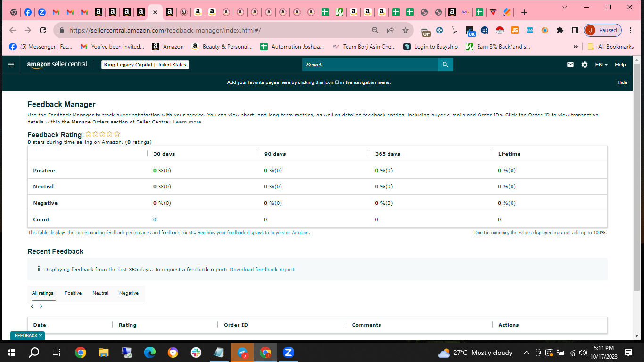Click the Order ID column header
Image resolution: width=644 pixels, height=362 pixels.
point(236,325)
